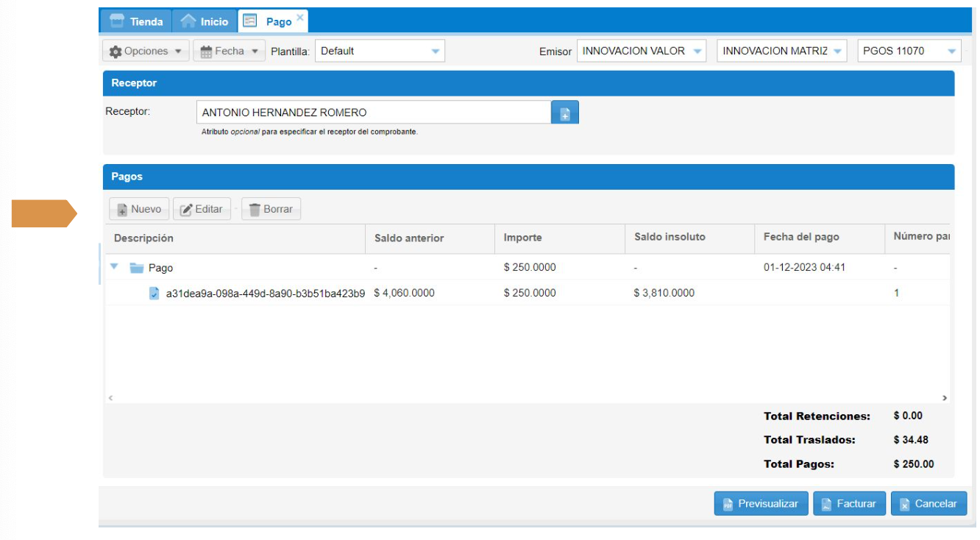Open the INNOVACION MATRIZ dropdown
This screenshot has height=540, width=980.
coord(837,51)
